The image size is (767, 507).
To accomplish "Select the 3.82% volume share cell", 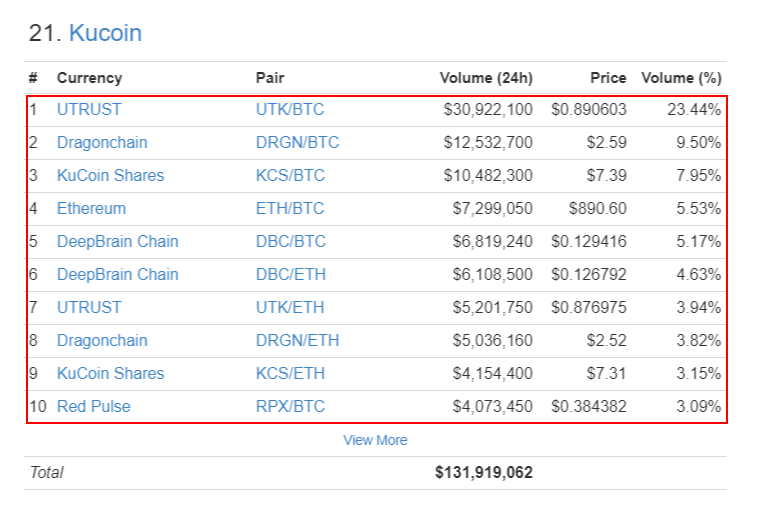I will [x=699, y=340].
